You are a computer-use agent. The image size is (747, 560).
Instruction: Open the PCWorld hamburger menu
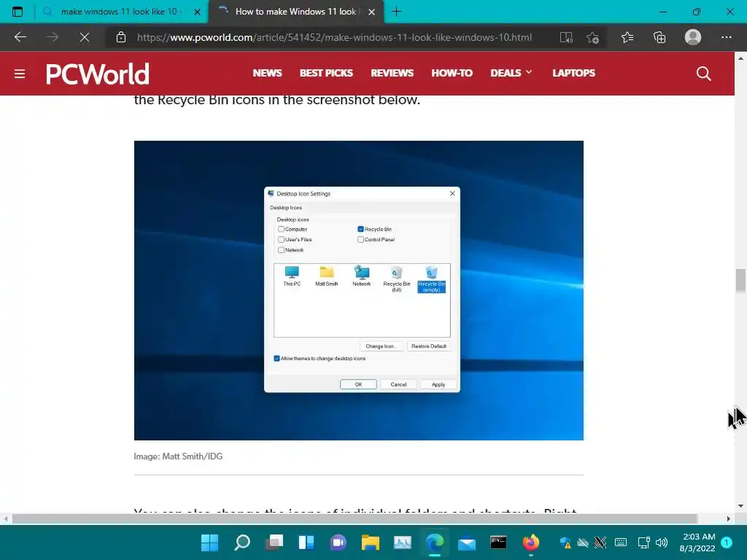coord(20,74)
